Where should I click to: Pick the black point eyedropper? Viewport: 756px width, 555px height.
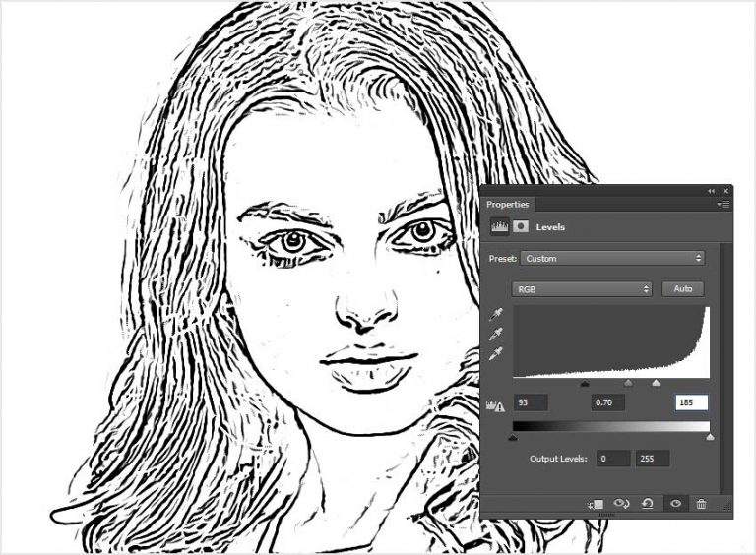[496, 315]
